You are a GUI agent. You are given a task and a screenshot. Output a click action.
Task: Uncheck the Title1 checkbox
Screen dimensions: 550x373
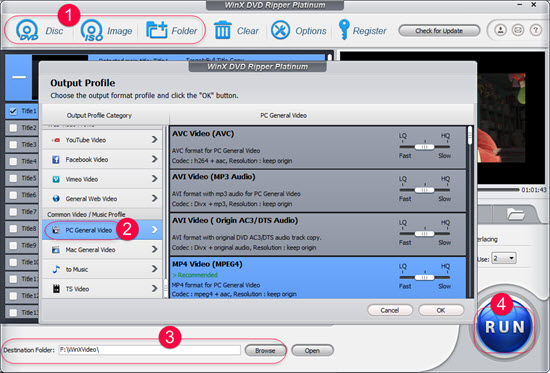click(x=13, y=111)
